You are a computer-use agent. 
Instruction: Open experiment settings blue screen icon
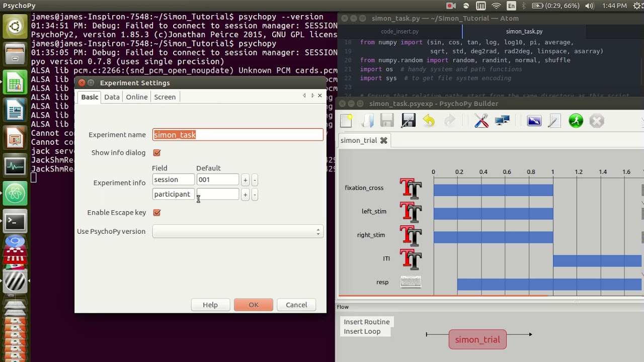[x=534, y=121]
